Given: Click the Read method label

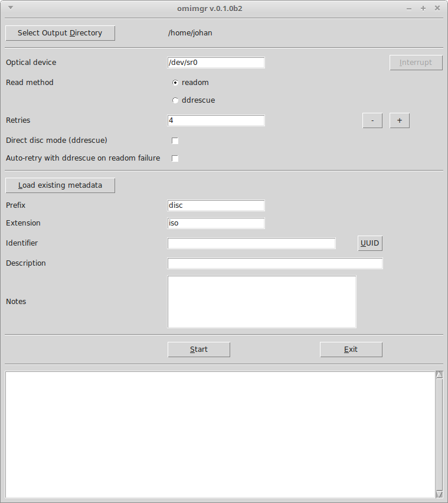Looking at the screenshot, I should click(30, 83).
